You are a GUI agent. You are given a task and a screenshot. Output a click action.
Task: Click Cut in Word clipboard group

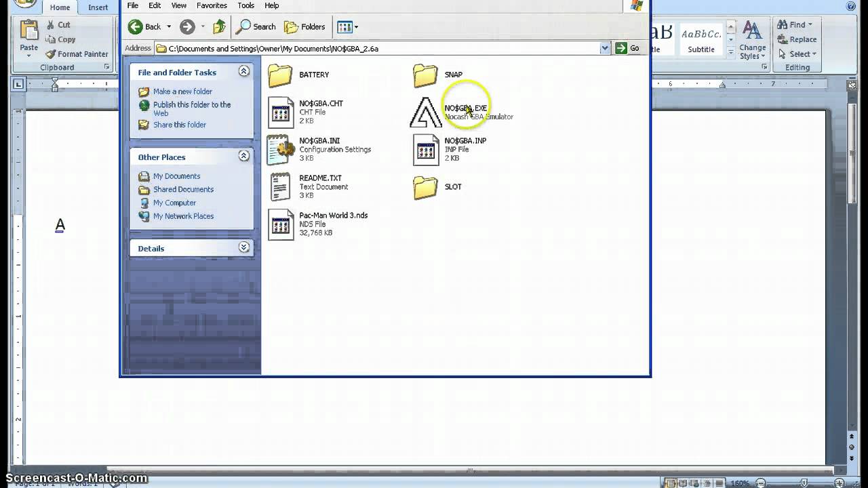pos(58,25)
